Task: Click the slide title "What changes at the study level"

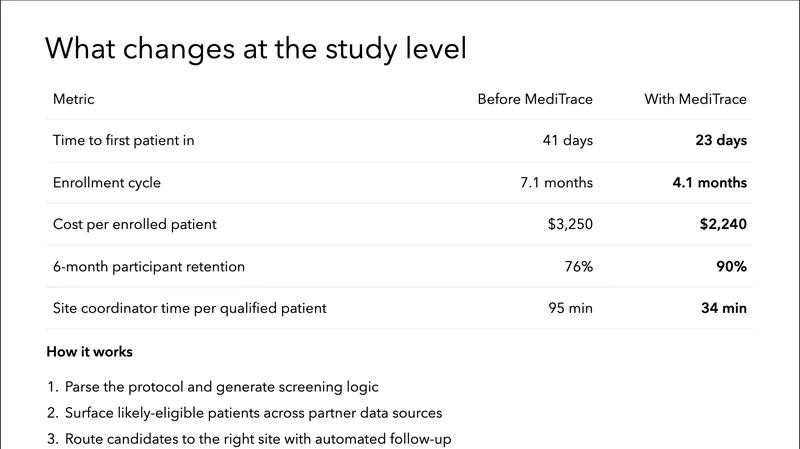Action: (256, 48)
